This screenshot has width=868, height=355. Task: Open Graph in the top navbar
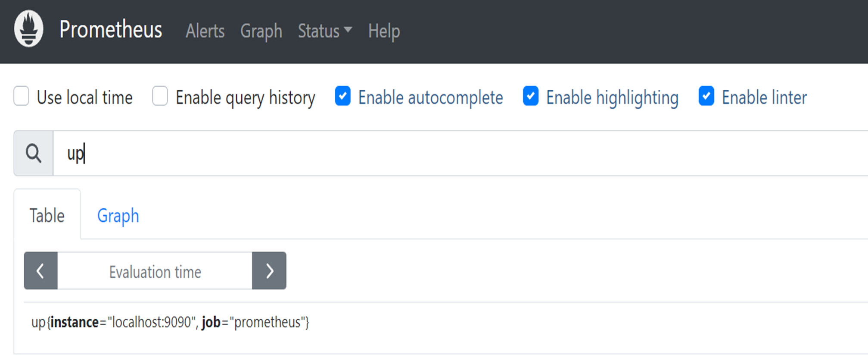coord(261,31)
